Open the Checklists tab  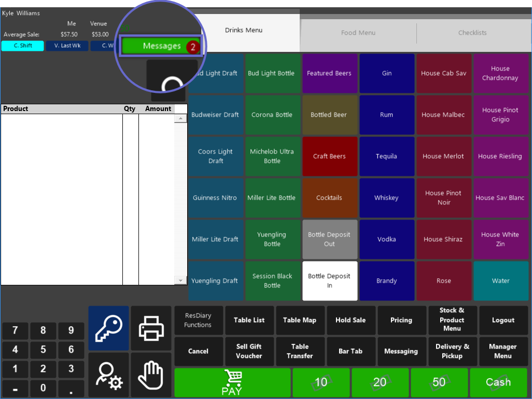pos(472,33)
